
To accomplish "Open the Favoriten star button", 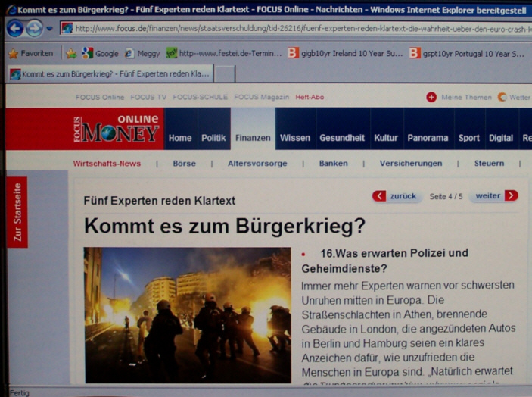I will click(x=30, y=53).
